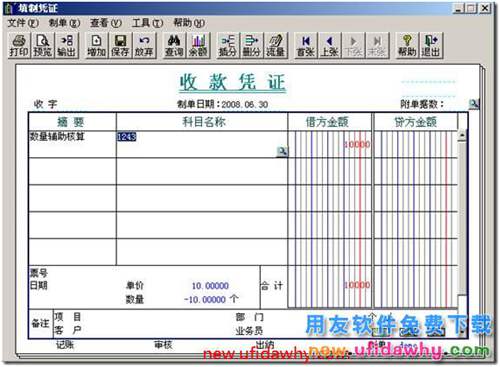Screen dimensions: 500x367
Task: Click the 客户 label in 备注 area
Action: tap(68, 330)
